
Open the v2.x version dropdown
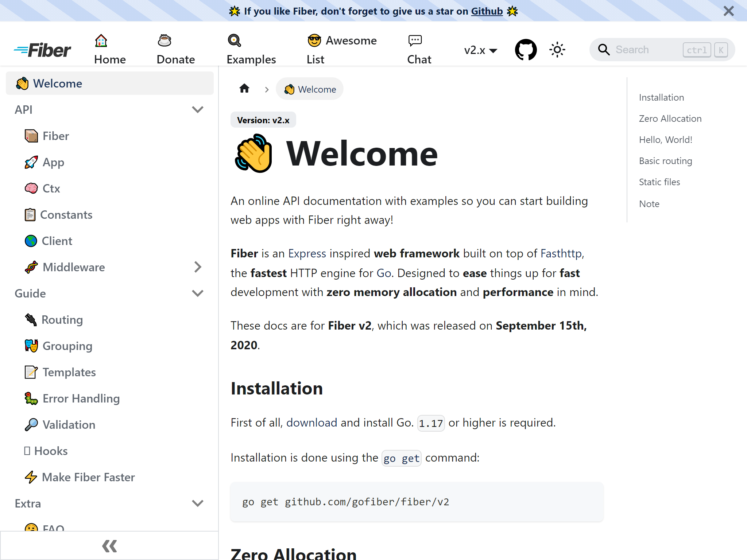[x=480, y=50]
